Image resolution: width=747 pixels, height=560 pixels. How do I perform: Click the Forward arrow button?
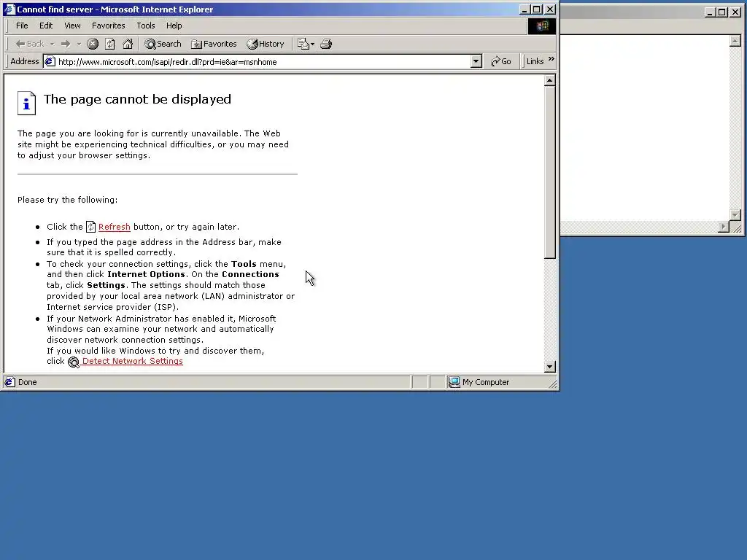(x=66, y=44)
